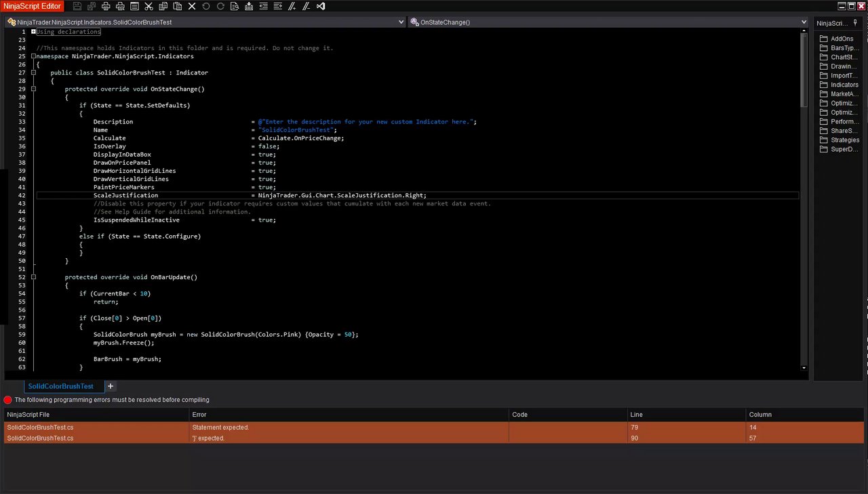Click the Comment selected lines icon

(292, 6)
